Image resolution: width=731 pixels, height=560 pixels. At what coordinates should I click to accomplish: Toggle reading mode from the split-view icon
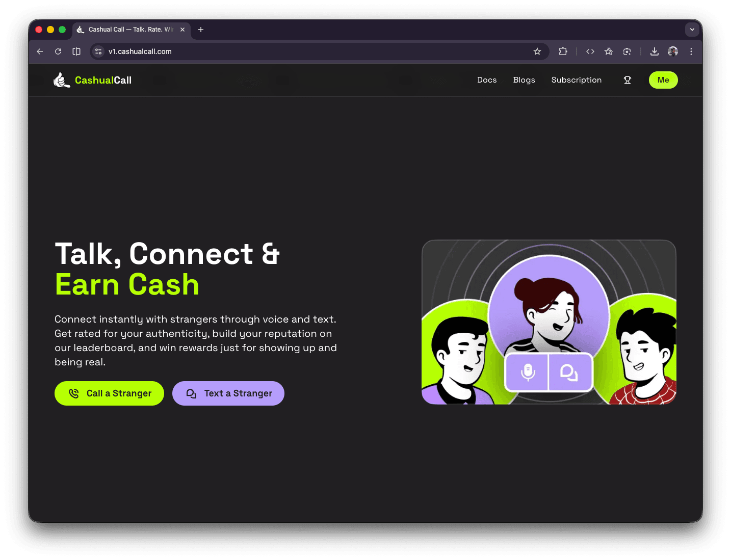click(x=76, y=51)
